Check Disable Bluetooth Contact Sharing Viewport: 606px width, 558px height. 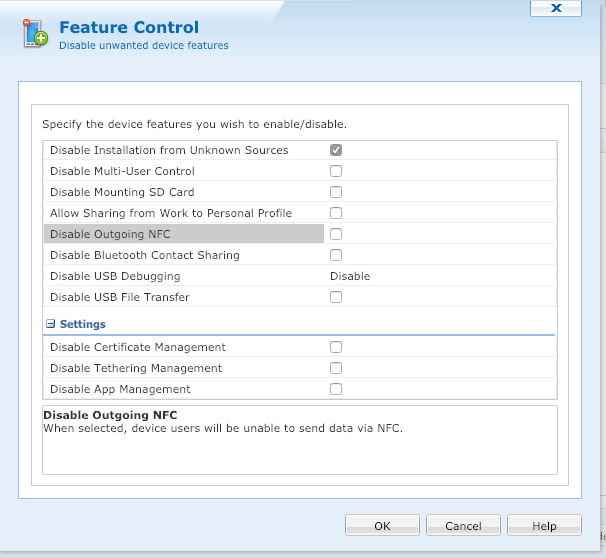[336, 255]
